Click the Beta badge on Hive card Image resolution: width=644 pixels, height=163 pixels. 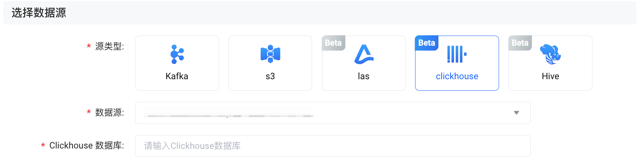pos(520,43)
